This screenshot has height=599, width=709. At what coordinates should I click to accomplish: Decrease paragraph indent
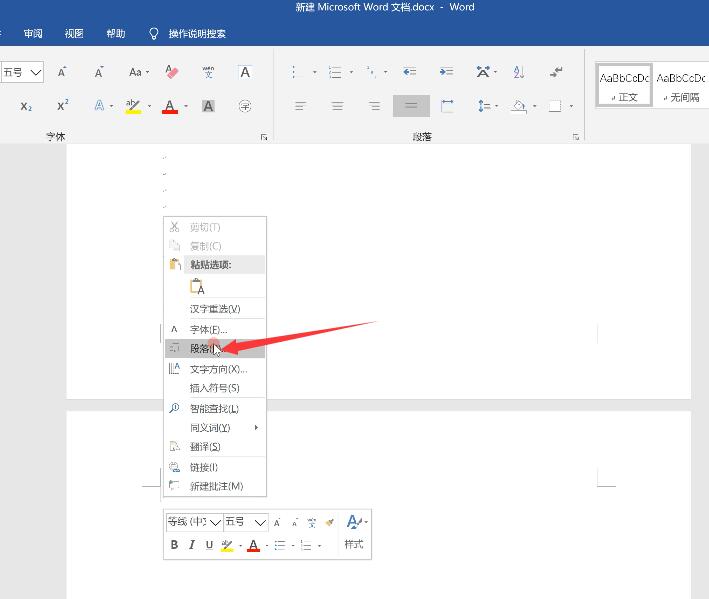410,72
